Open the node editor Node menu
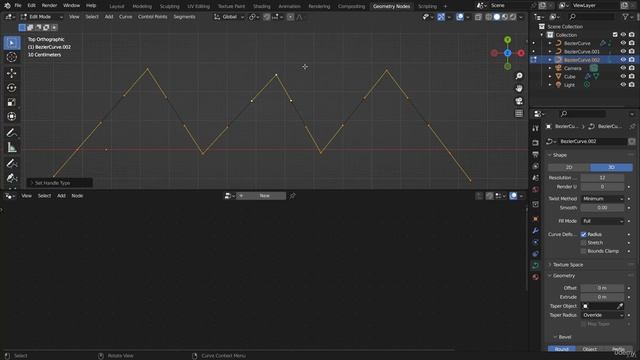This screenshot has width=640, height=360. (x=77, y=196)
